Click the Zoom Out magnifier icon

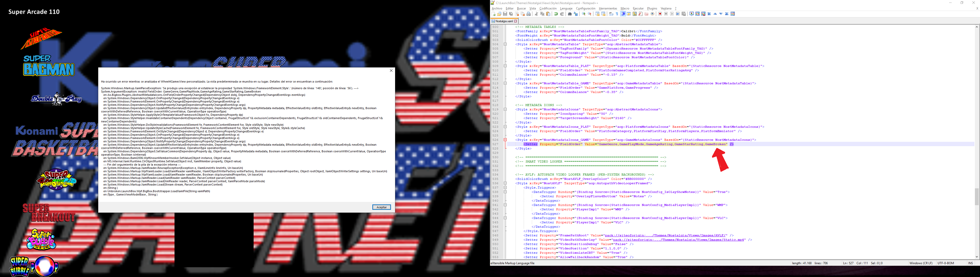pyautogui.click(x=590, y=14)
